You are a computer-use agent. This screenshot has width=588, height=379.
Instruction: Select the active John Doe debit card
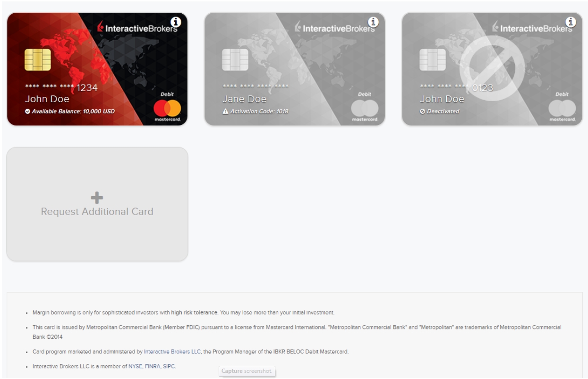coord(97,69)
